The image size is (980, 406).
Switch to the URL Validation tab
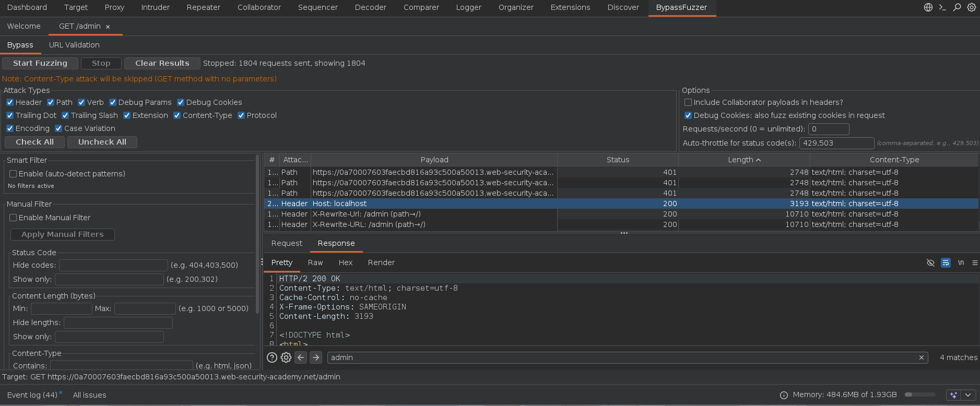click(74, 45)
